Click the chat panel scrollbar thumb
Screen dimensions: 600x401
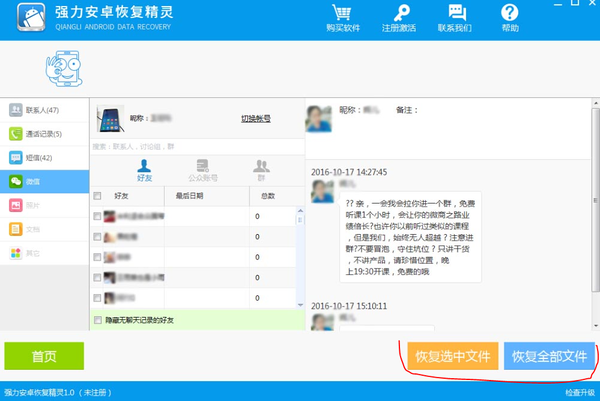pyautogui.click(x=596, y=200)
